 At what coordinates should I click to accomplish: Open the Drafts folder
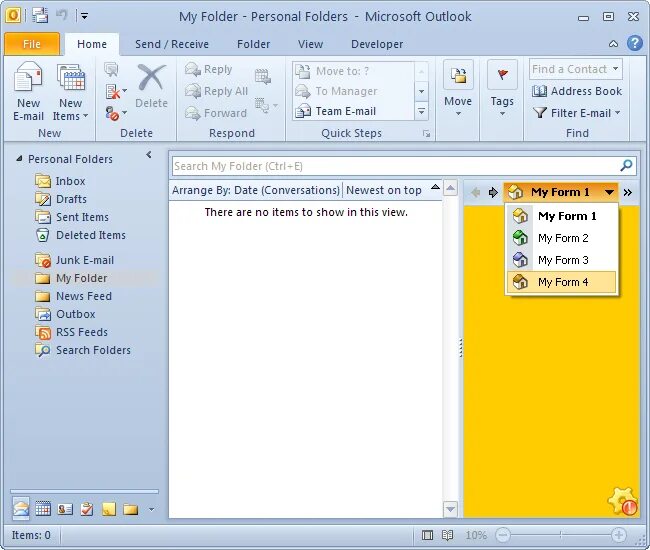pyautogui.click(x=61, y=199)
